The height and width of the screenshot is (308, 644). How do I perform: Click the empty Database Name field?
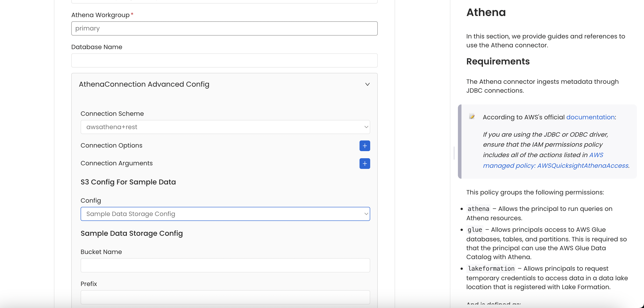(x=224, y=60)
